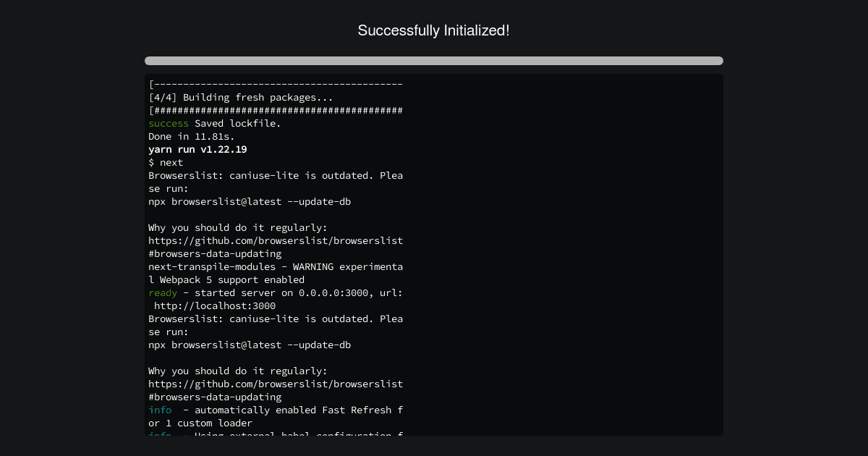Screen dimensions: 868x456
Task: Click the bold "yarn run v1.22.19" line
Action: tap(197, 149)
